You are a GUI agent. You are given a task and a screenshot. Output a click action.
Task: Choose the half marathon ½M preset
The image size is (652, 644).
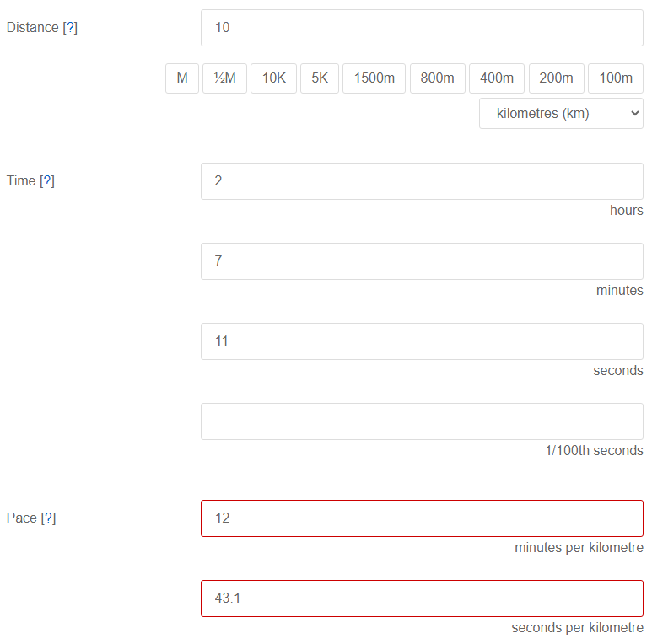pyautogui.click(x=224, y=78)
